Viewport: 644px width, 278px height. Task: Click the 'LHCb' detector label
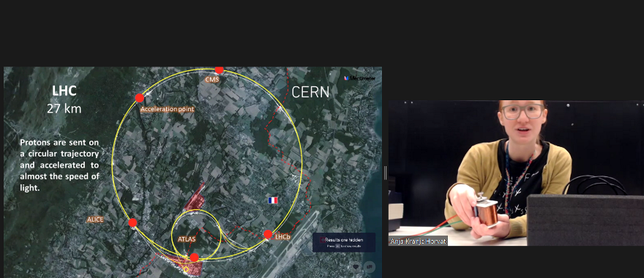coord(282,237)
